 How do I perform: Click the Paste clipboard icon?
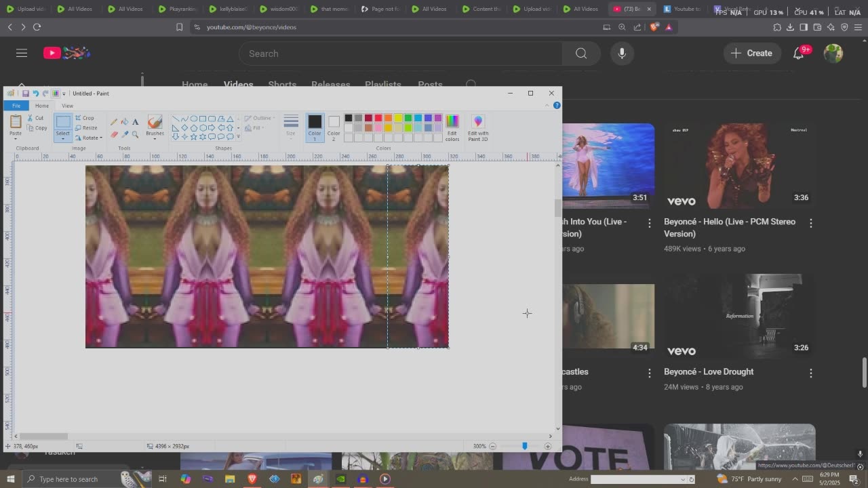point(15,122)
